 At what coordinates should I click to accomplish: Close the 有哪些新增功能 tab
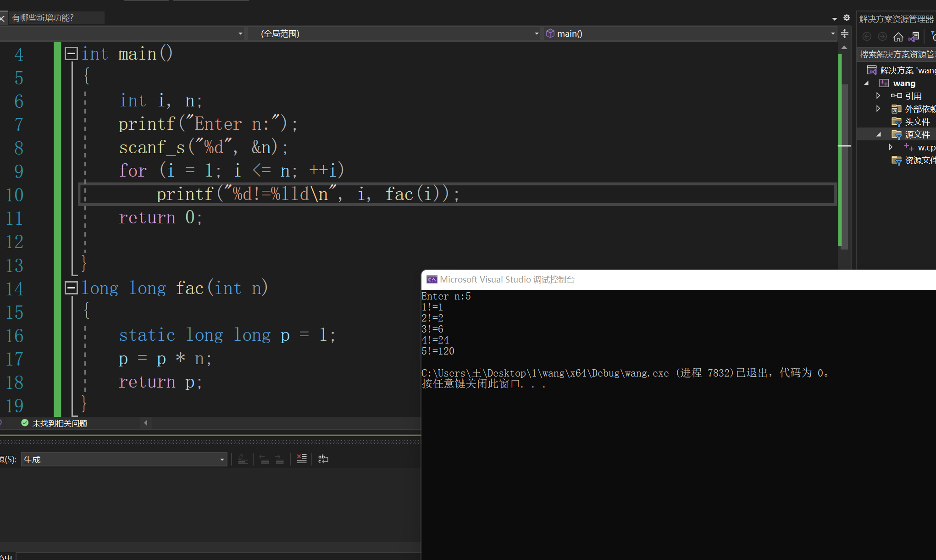pos(2,18)
